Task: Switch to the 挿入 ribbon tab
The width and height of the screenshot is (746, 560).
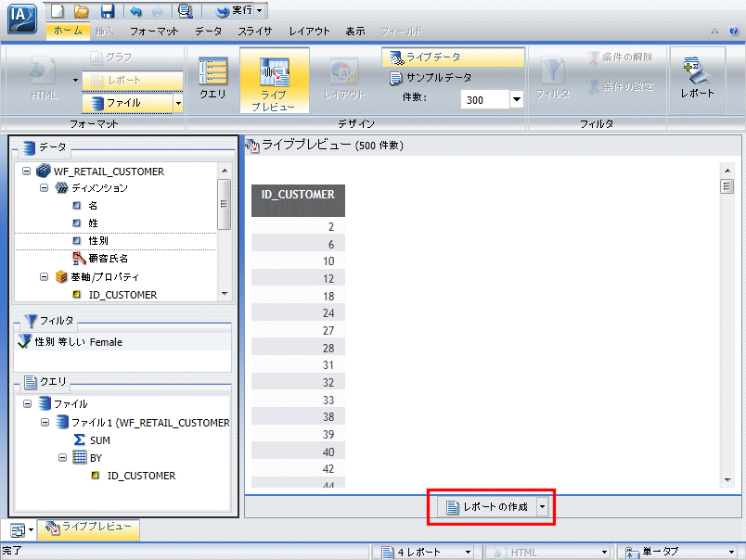Action: (105, 32)
